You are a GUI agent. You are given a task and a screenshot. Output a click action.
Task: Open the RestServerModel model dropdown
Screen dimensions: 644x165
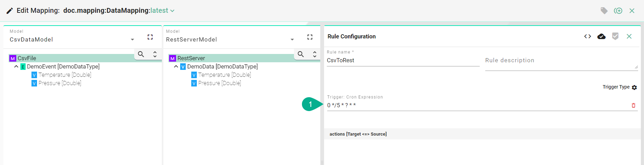click(292, 40)
